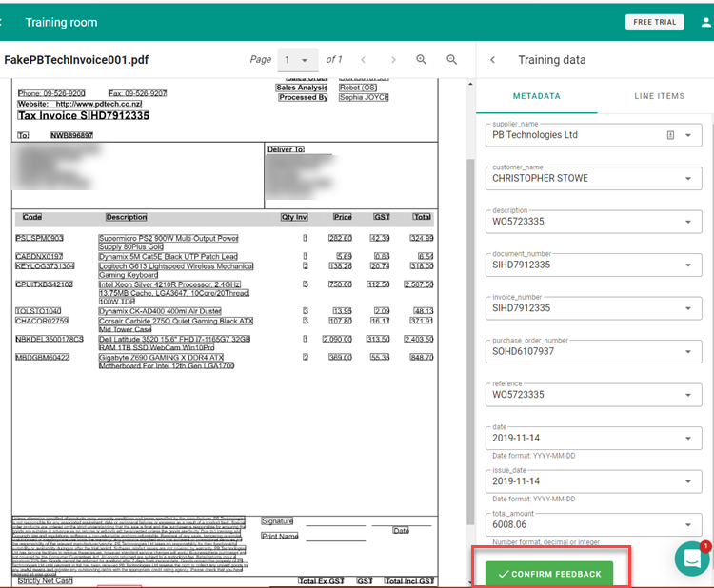The width and height of the screenshot is (714, 588).
Task: Open the hamburger menu in the header
Action: pos(8,22)
